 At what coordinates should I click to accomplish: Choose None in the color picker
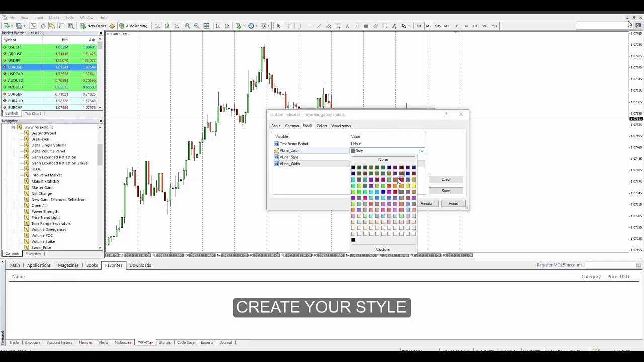383,159
